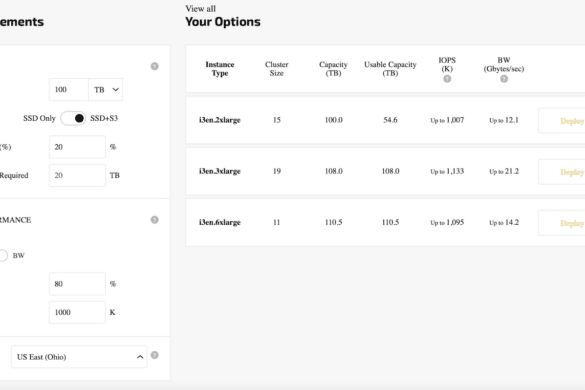The width and height of the screenshot is (585, 390).
Task: Click the BW (Gbytes/sec) column help icon
Action: pyautogui.click(x=504, y=79)
